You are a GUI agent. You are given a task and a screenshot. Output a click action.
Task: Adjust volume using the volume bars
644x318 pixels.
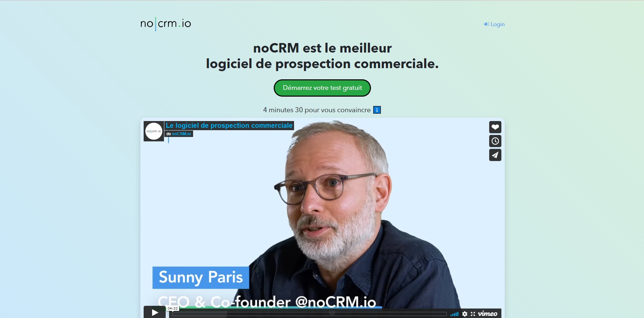454,314
